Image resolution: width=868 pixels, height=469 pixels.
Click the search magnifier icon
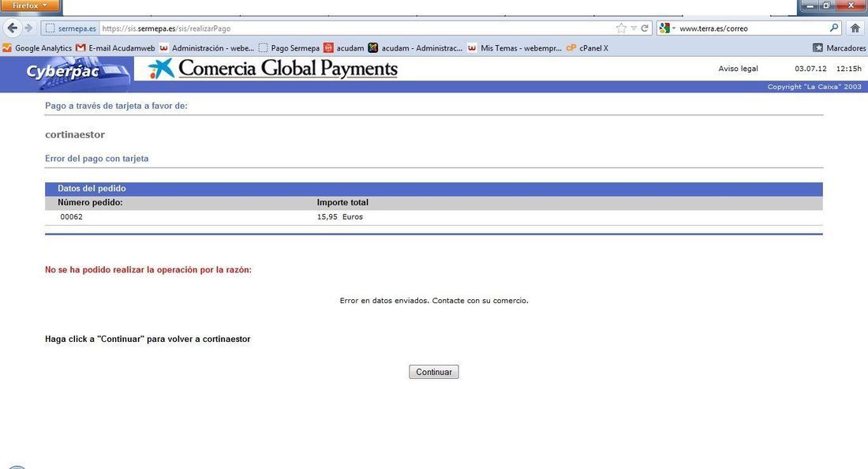834,28
